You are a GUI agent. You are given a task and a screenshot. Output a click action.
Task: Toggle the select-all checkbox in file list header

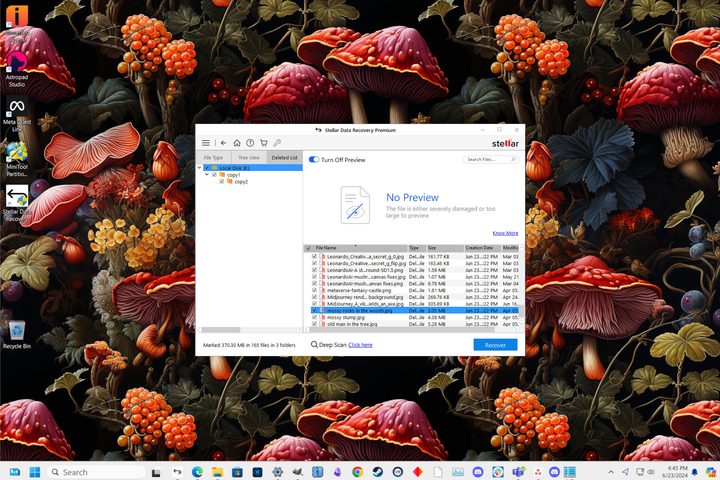point(308,248)
